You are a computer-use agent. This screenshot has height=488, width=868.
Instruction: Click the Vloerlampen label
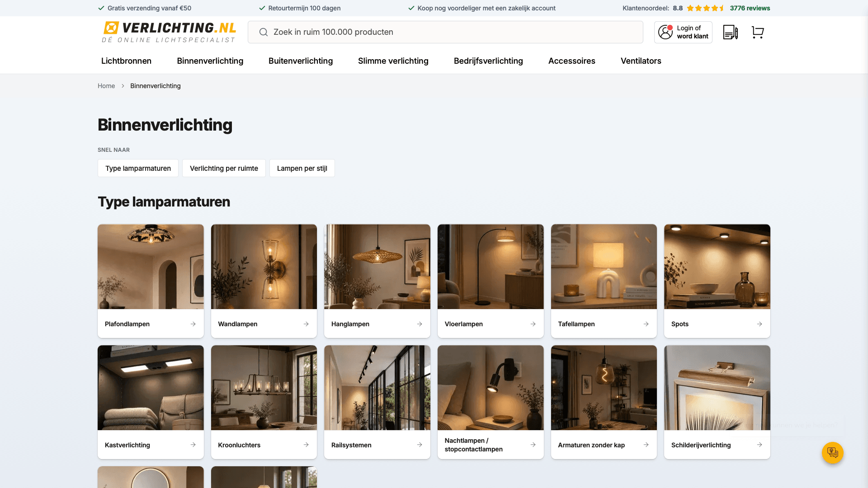pos(464,324)
